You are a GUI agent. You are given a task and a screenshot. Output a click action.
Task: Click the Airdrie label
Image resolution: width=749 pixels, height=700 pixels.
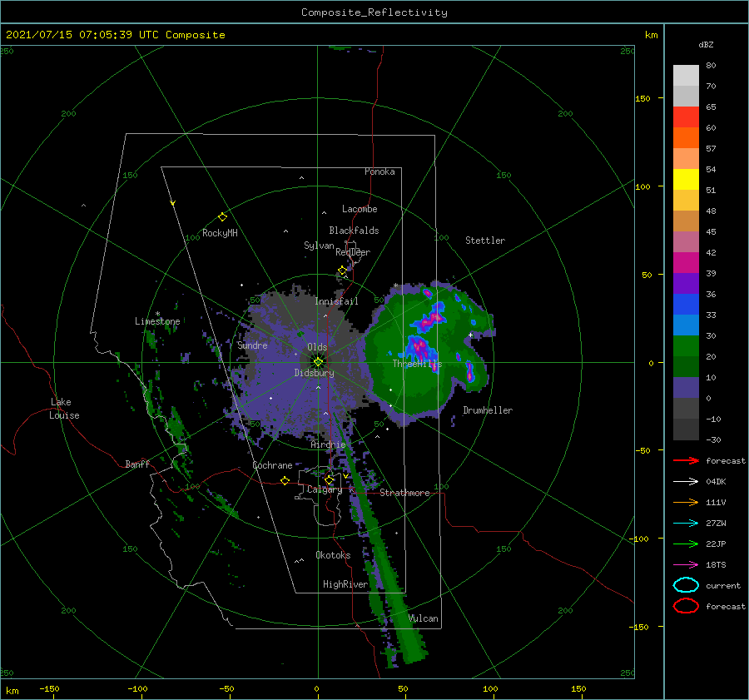click(x=328, y=444)
